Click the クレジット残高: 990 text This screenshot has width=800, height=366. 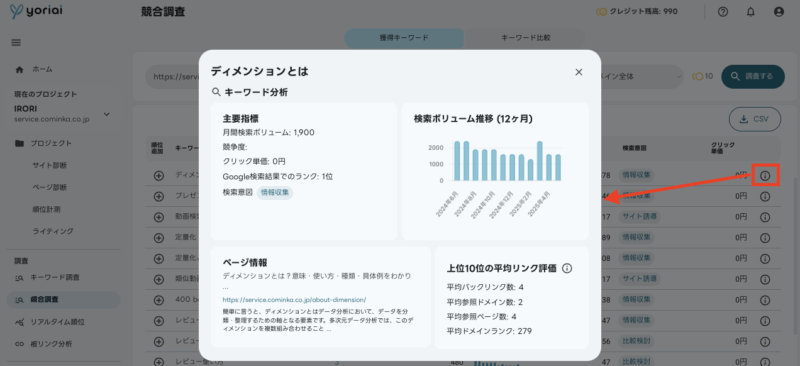(x=644, y=11)
